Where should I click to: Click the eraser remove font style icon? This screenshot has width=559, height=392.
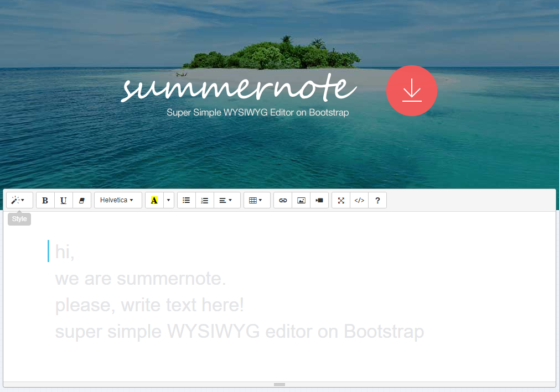pos(82,200)
